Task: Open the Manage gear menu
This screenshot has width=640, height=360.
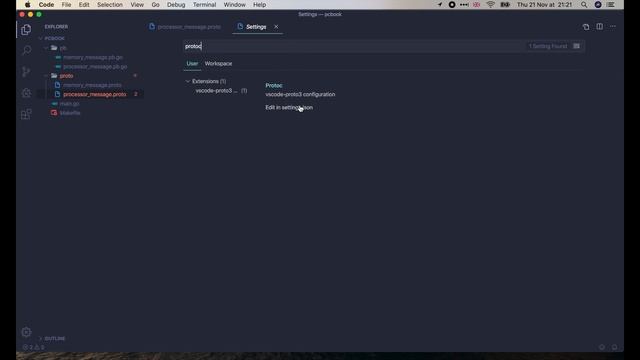Action: [x=26, y=332]
